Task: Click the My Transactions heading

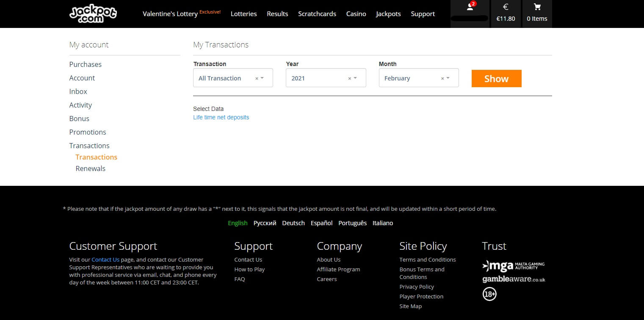Action: (221, 45)
